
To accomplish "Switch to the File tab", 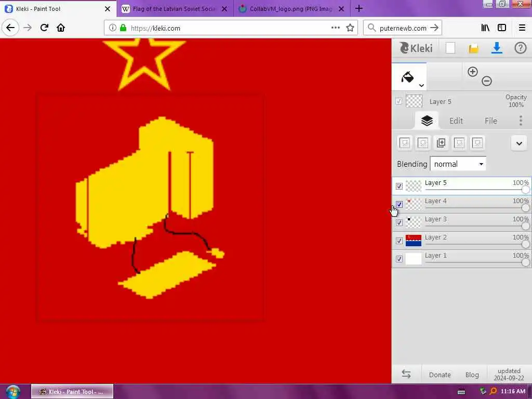I will point(490,121).
